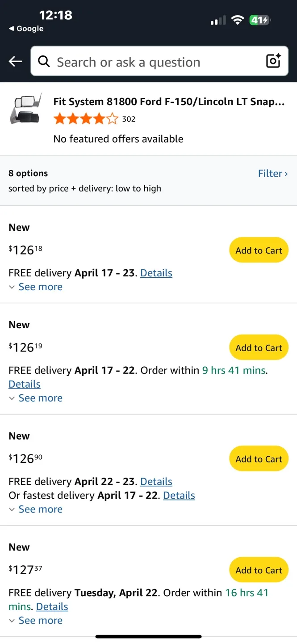Add the $126.18 offer to cart
This screenshot has height=644, width=297.
click(259, 250)
